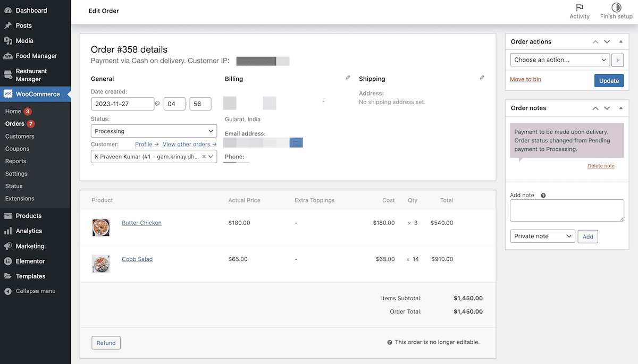Open the Butter Chicken product link
Screen dimensions: 638x364
[x=141, y=223]
